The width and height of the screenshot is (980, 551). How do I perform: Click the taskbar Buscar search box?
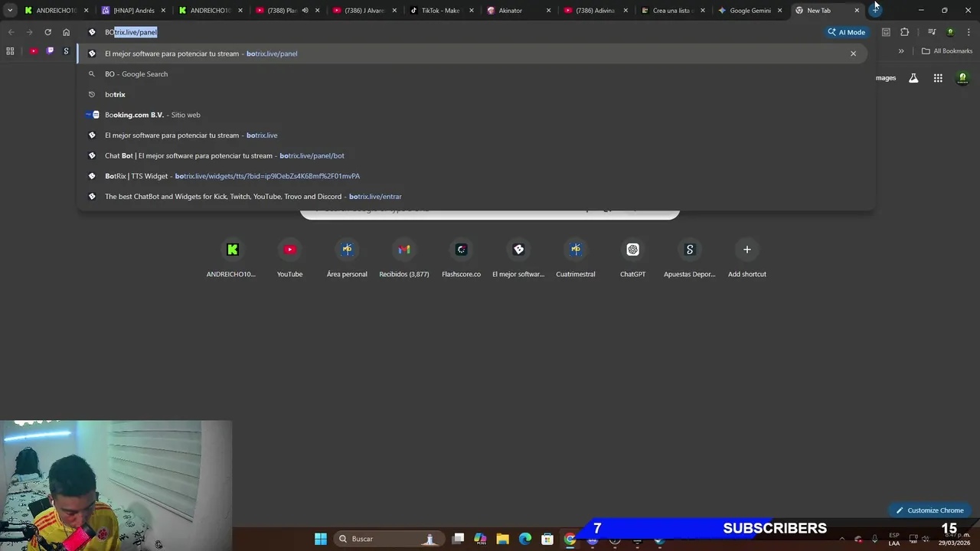point(388,539)
